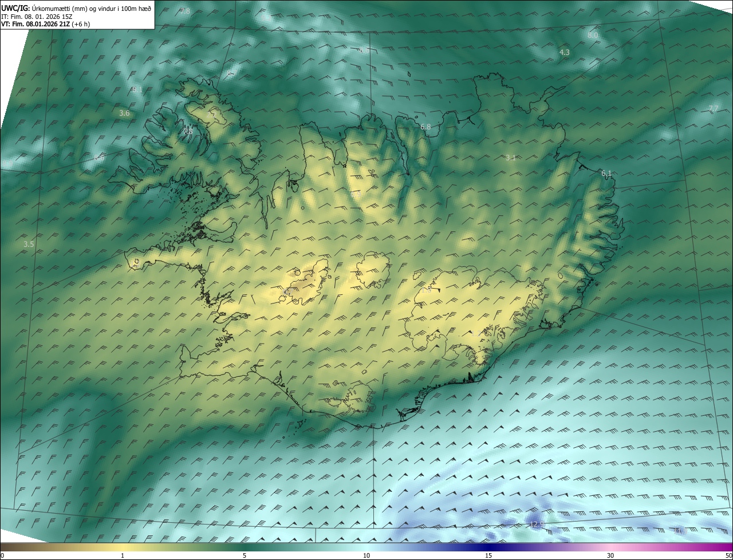Click the colorbar tick label 50
The image size is (733, 560).
tap(728, 555)
